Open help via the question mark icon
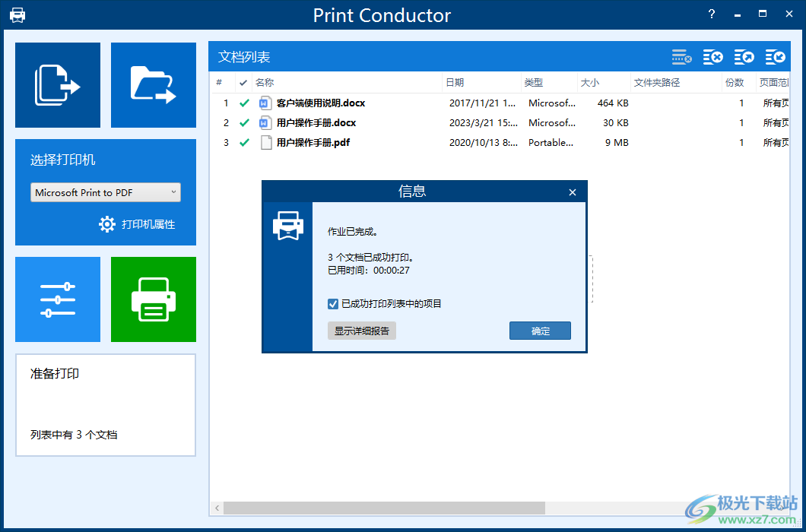 pos(712,14)
